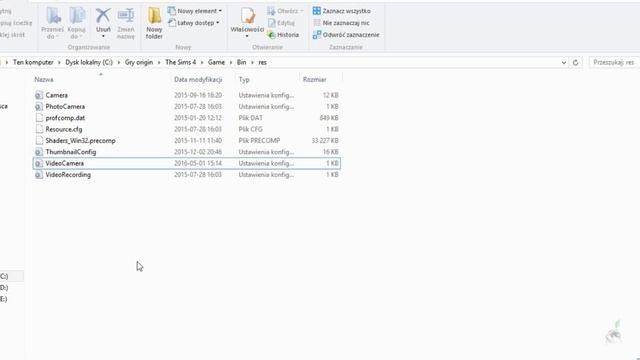
Task: Click the VideoRecording file icon
Action: [x=39, y=175]
